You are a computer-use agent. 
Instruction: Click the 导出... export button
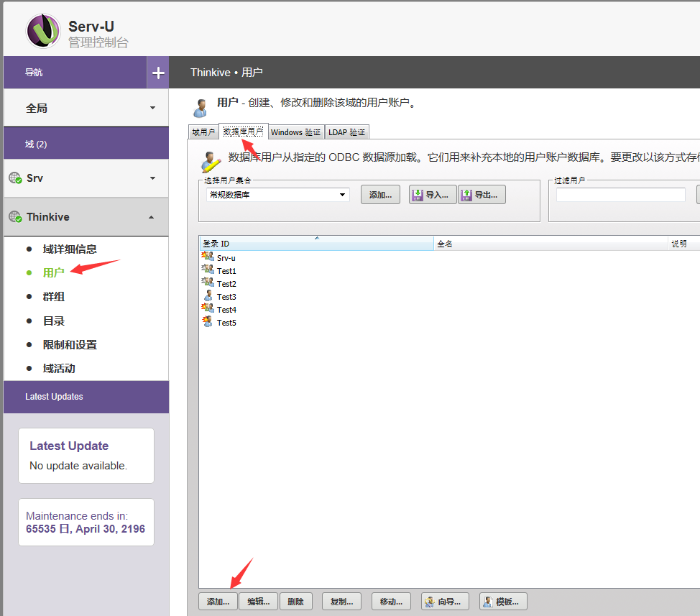[482, 195]
